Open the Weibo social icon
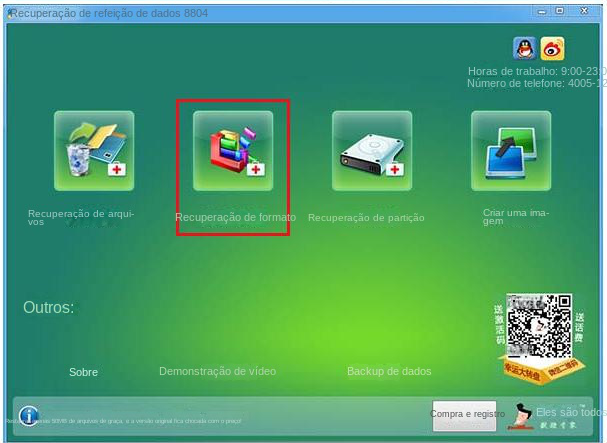 552,48
